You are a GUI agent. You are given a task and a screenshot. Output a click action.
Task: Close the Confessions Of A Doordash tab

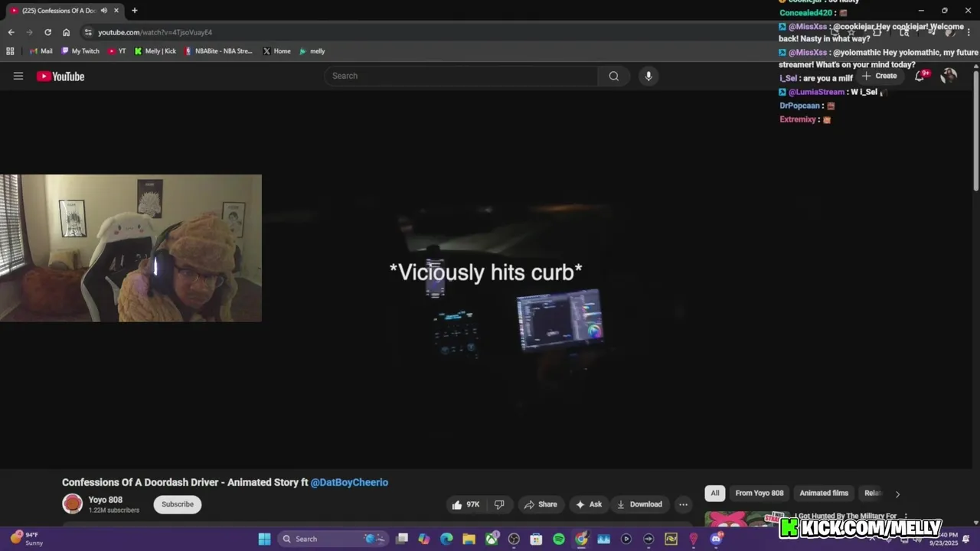(x=116, y=11)
